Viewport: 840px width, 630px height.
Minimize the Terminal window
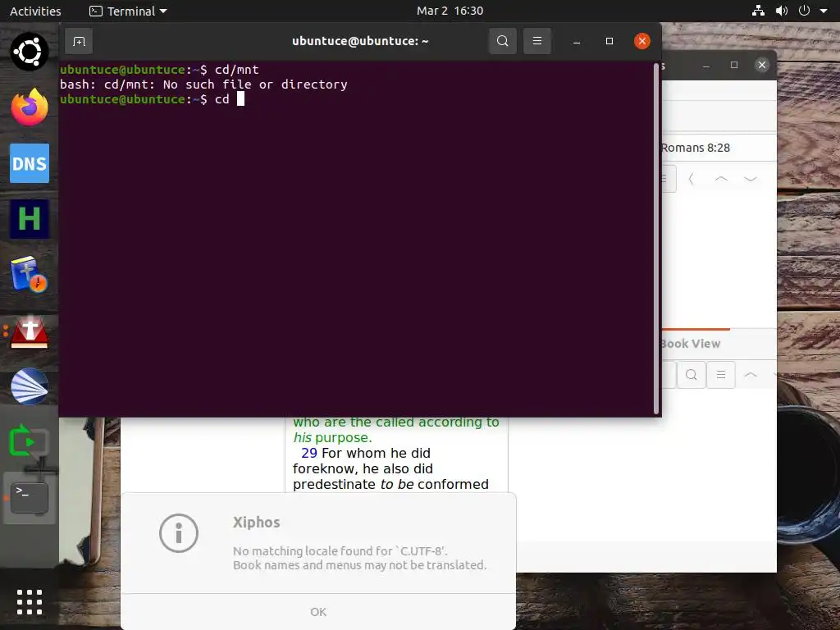coord(577,41)
